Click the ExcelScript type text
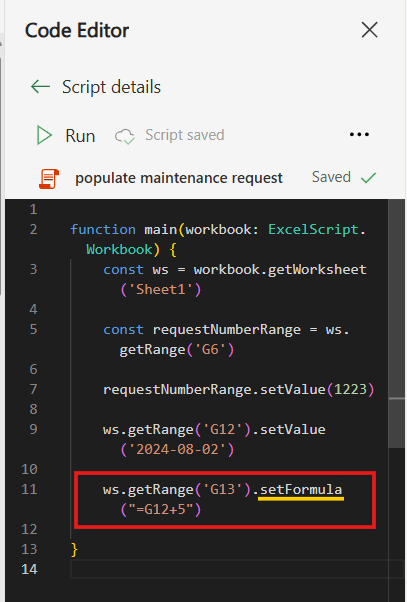Screen dimensions: 407x602 (x=313, y=230)
